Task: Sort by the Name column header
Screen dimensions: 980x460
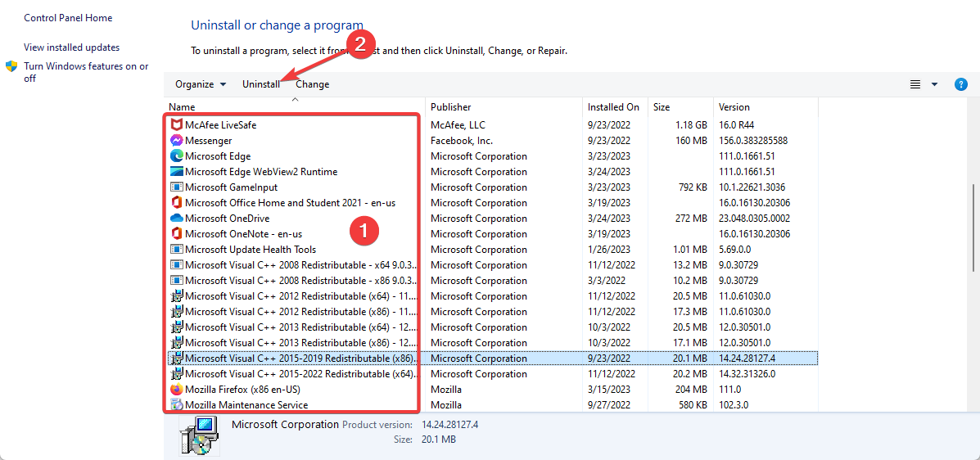Action: (295, 107)
